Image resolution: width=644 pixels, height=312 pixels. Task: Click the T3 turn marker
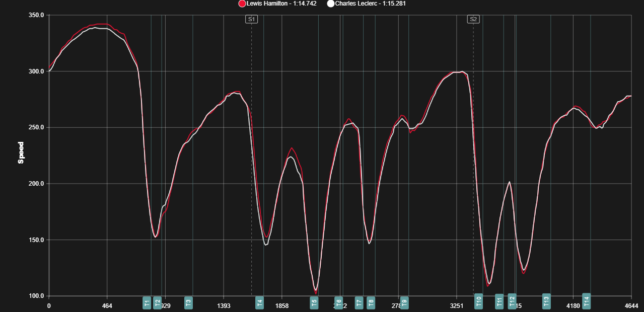coord(188,302)
